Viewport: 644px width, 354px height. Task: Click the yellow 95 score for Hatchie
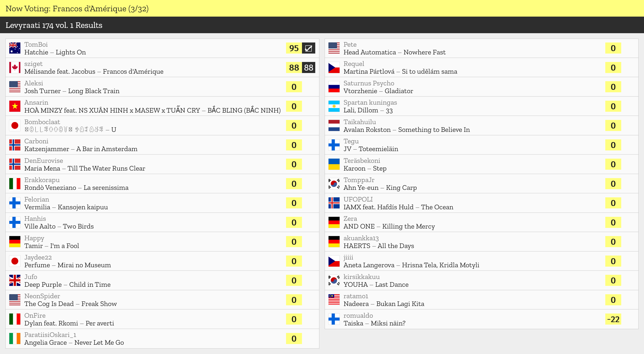294,48
